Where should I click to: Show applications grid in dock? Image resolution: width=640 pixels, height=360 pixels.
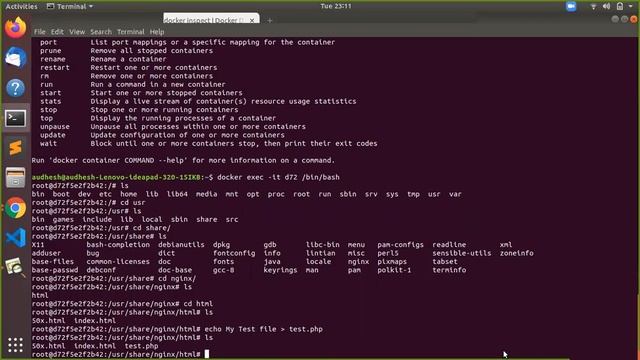pyautogui.click(x=16, y=345)
